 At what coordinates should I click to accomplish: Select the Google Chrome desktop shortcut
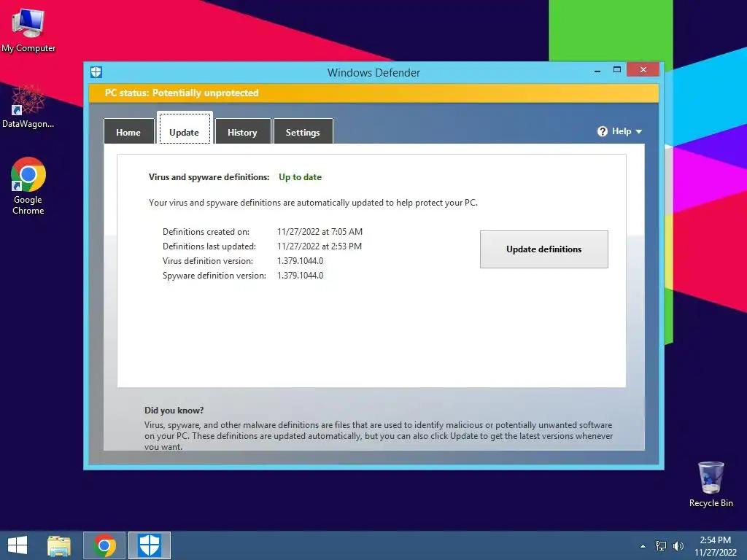point(28,186)
